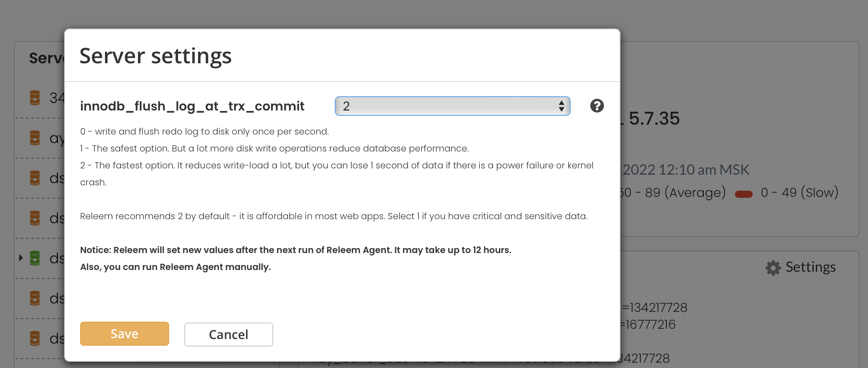Click the value =16777216 in background
The width and height of the screenshot is (868, 368).
coord(649,324)
